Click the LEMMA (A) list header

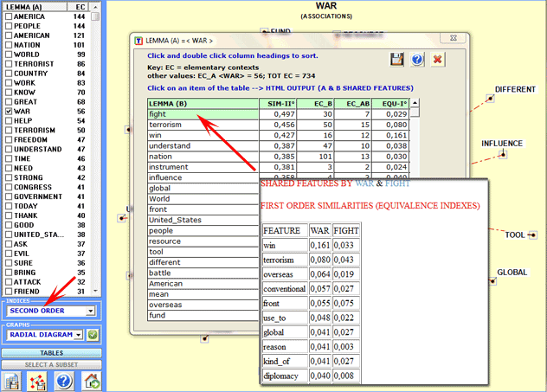[35, 7]
